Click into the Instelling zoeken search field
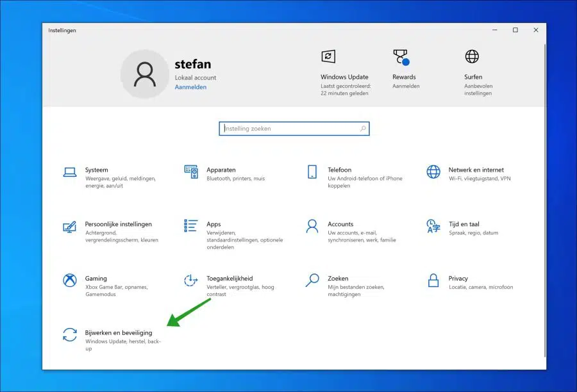This screenshot has width=577, height=392. (294, 129)
